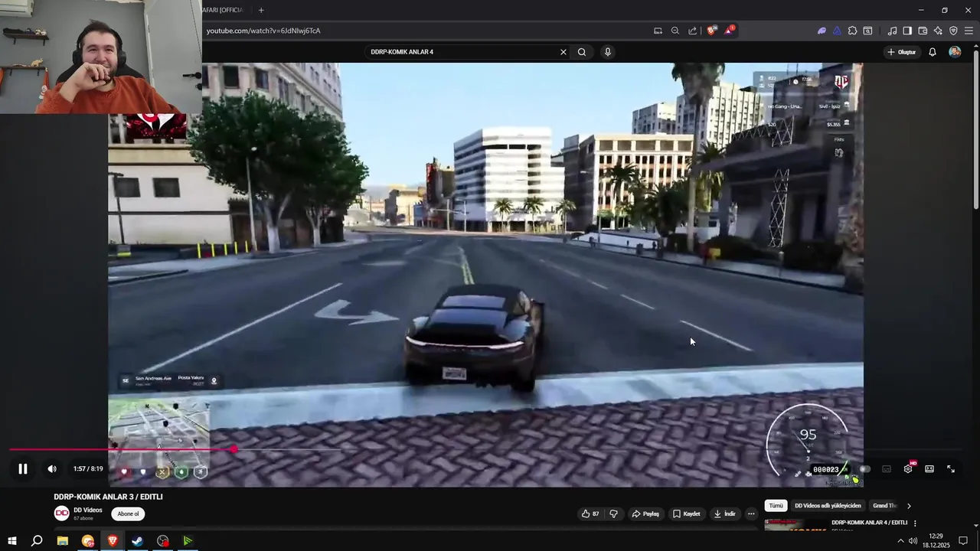Dislike the video
This screenshot has width=980, height=551.
click(613, 514)
